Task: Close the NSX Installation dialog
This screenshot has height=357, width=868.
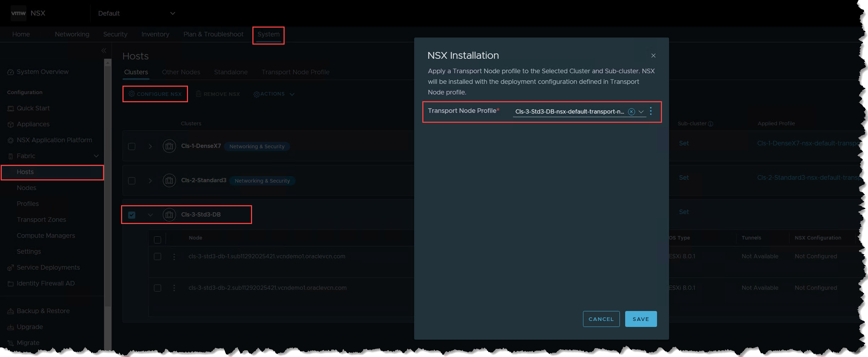Action: coord(653,56)
